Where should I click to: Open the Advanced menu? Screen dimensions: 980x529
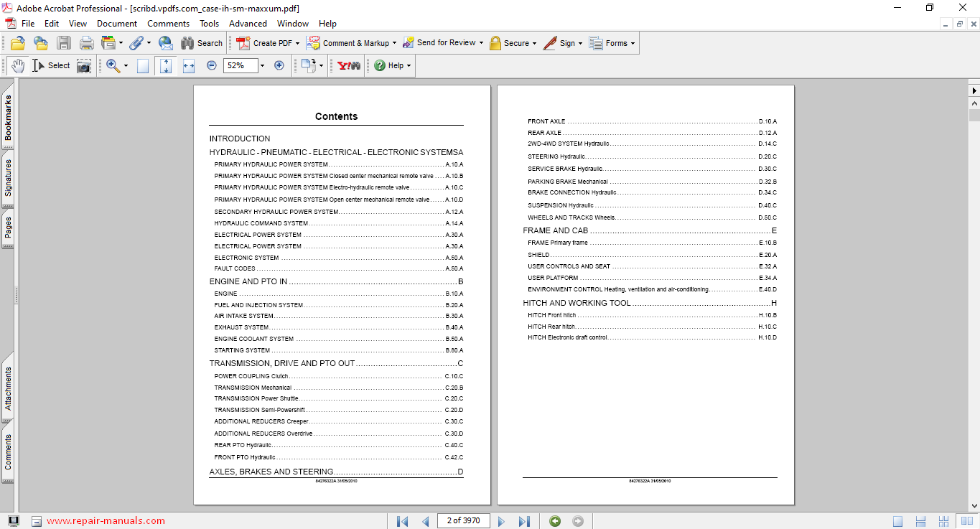[x=248, y=24]
